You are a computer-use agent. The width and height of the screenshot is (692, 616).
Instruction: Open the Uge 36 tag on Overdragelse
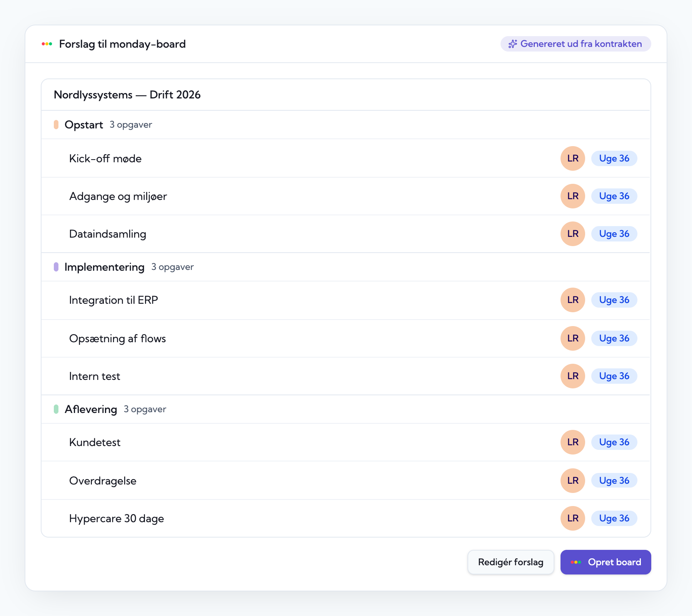[614, 481]
